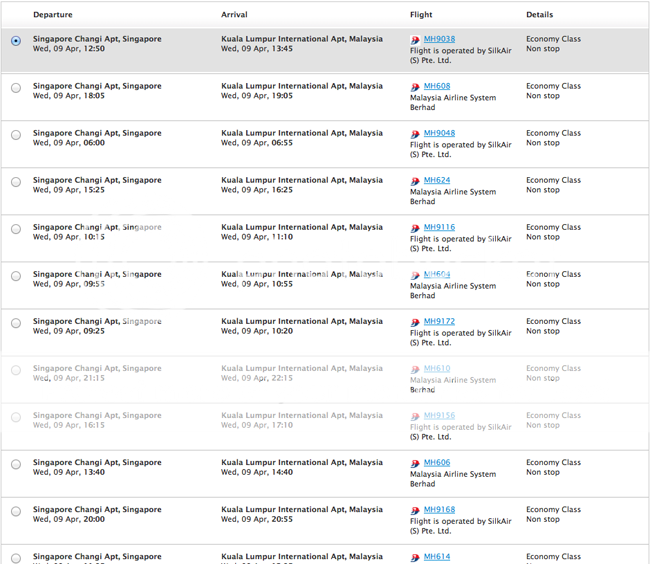
Task: Open the MH9172 flight link
Action: point(439,321)
